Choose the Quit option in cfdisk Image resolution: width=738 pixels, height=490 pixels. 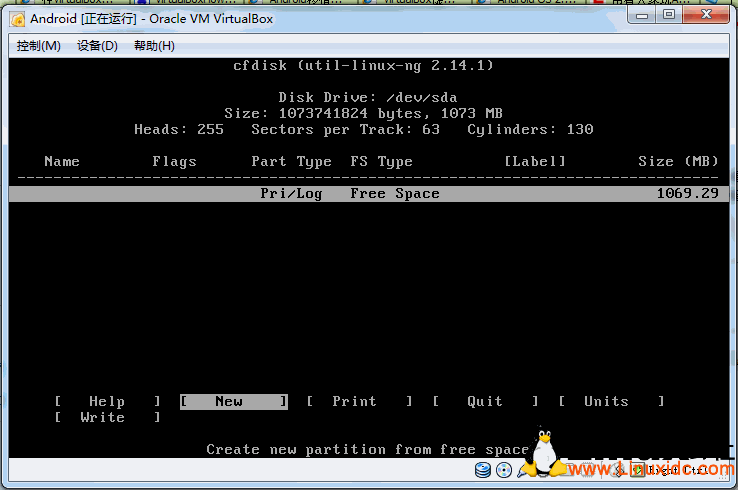click(x=485, y=401)
